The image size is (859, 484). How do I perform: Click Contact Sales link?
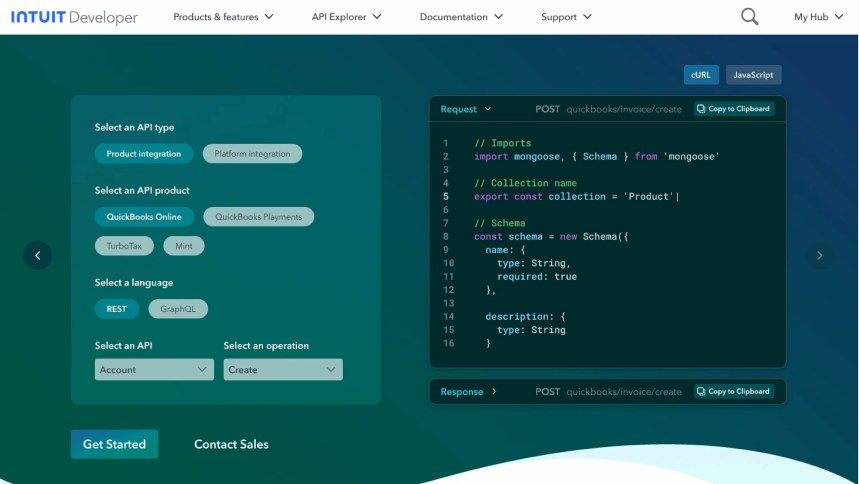pos(231,445)
